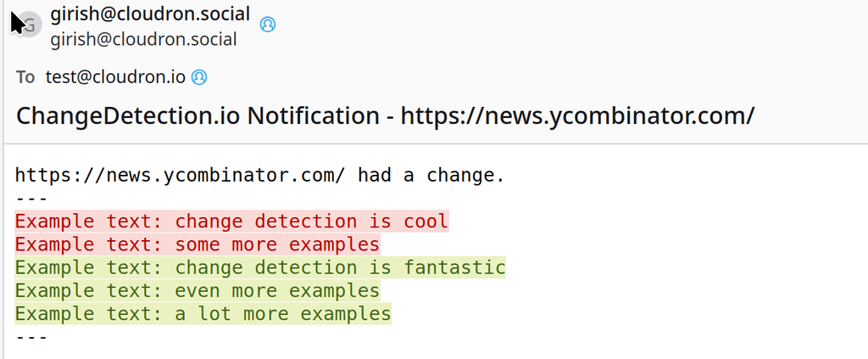This screenshot has width=868, height=359.
Task: Click the divider line between header and body
Action: click(x=434, y=143)
